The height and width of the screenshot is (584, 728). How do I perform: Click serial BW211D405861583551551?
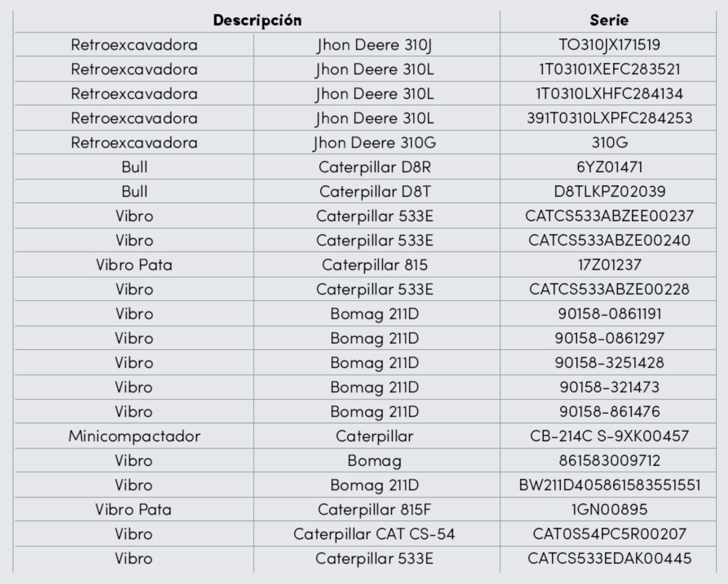click(x=609, y=485)
